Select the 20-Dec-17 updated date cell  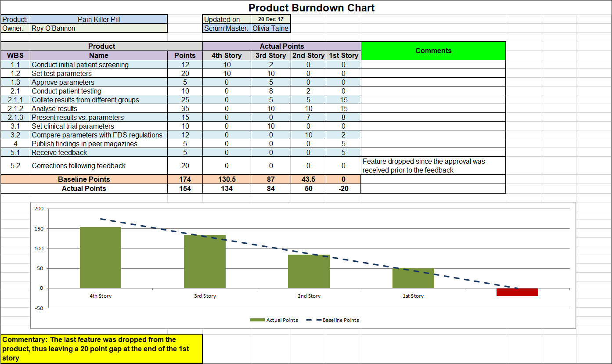point(270,19)
